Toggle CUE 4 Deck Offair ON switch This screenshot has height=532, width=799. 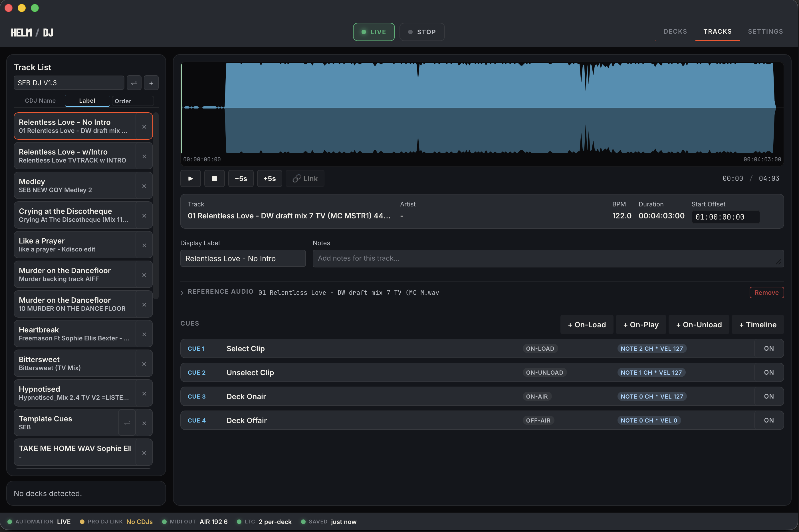tap(769, 420)
